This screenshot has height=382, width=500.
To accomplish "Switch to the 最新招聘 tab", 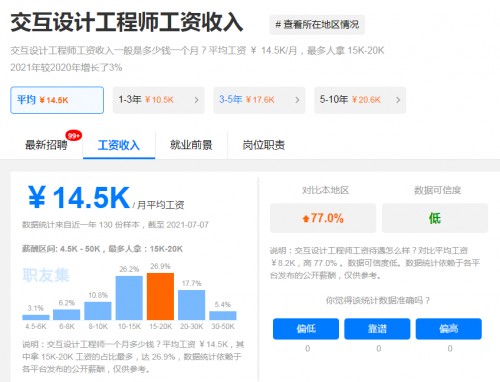I will pyautogui.click(x=46, y=145).
